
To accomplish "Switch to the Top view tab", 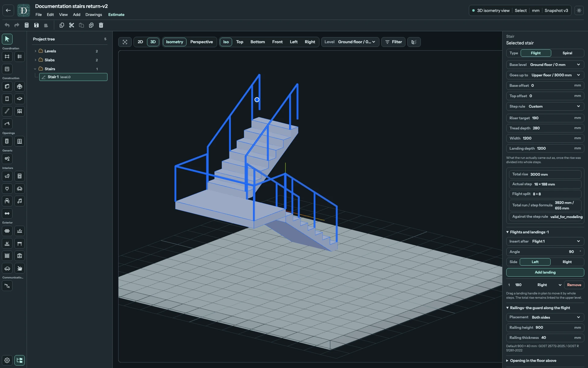I will pos(239,42).
